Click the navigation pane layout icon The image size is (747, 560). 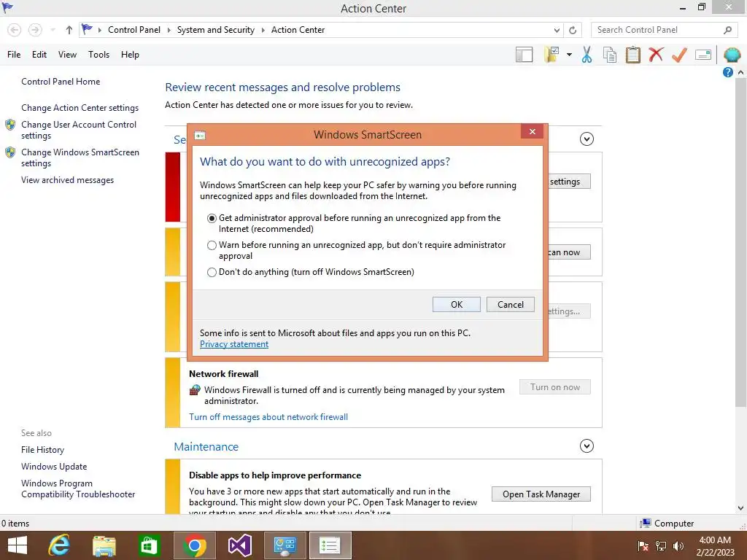tap(524, 55)
